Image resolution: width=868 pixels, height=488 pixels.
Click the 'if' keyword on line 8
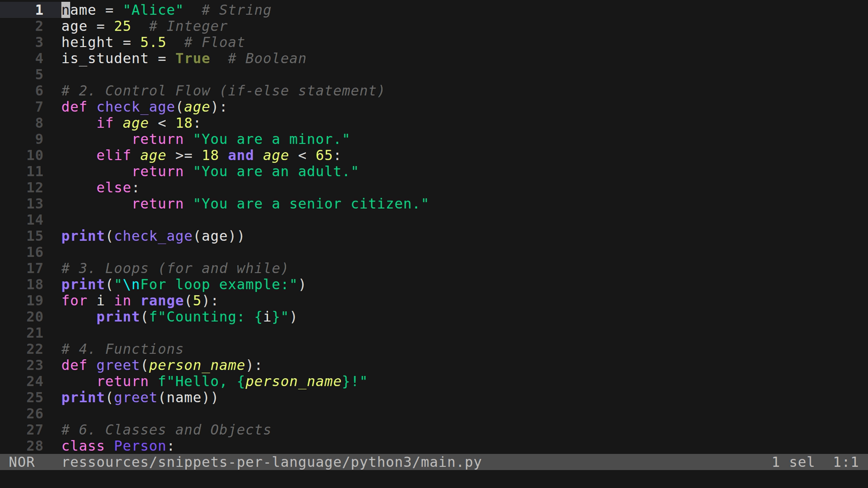pyautogui.click(x=105, y=123)
